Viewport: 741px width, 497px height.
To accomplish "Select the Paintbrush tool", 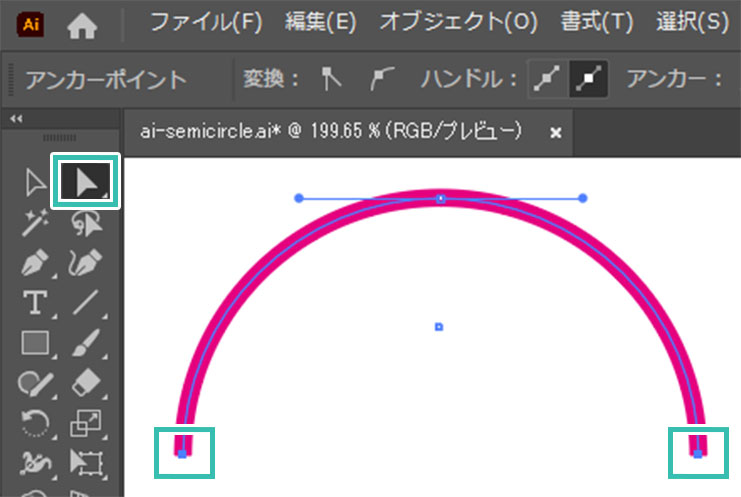I will tap(86, 343).
